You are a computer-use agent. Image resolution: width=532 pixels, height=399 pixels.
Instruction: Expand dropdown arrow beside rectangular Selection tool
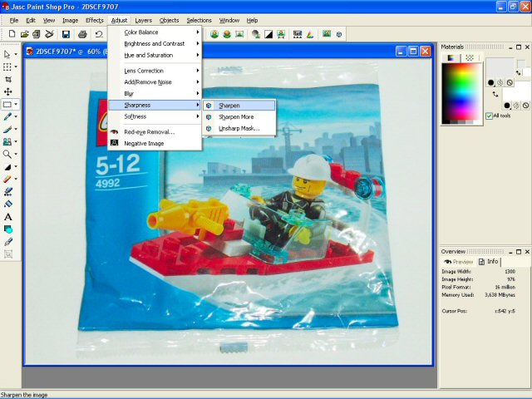pyautogui.click(x=16, y=104)
